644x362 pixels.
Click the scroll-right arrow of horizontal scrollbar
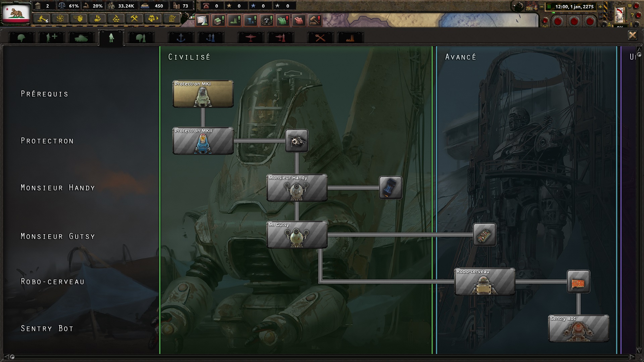633,357
